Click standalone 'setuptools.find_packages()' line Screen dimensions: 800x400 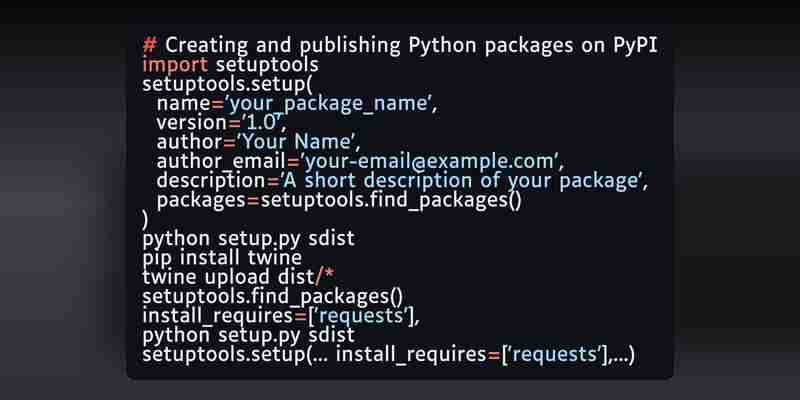point(272,296)
